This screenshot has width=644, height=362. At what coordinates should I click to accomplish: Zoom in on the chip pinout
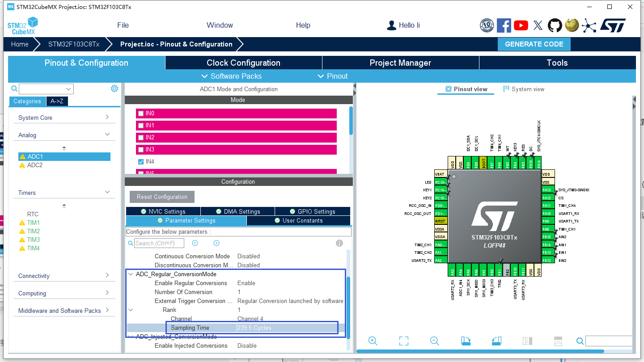373,341
